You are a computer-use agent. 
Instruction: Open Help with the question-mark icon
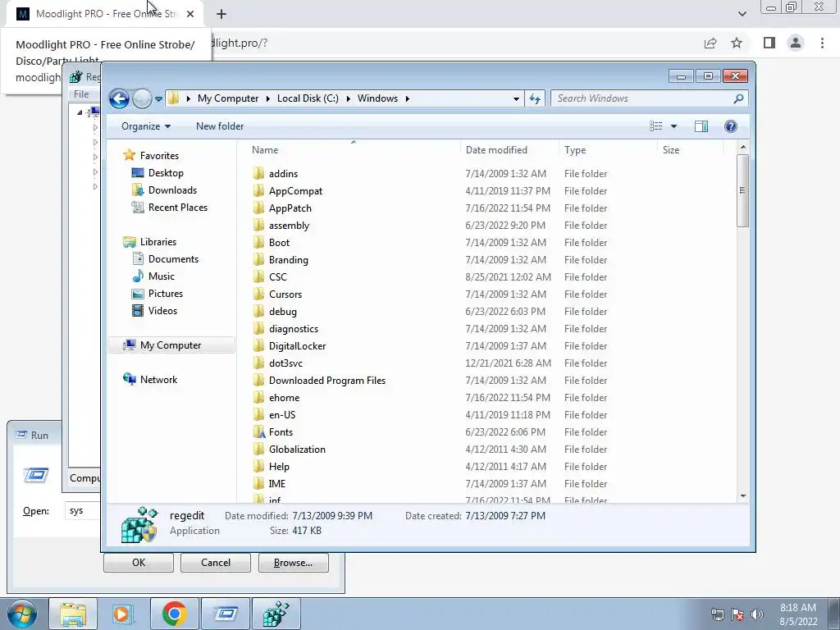coord(731,126)
